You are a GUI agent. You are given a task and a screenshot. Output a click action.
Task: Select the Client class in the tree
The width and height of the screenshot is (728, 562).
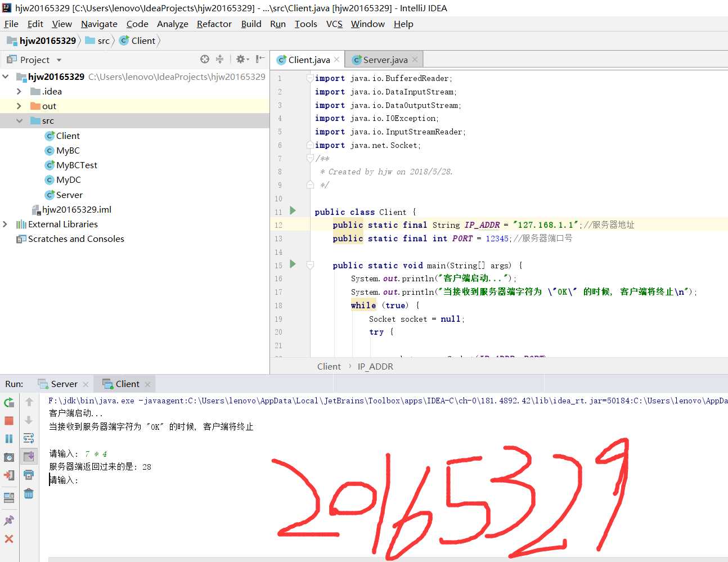coord(68,136)
